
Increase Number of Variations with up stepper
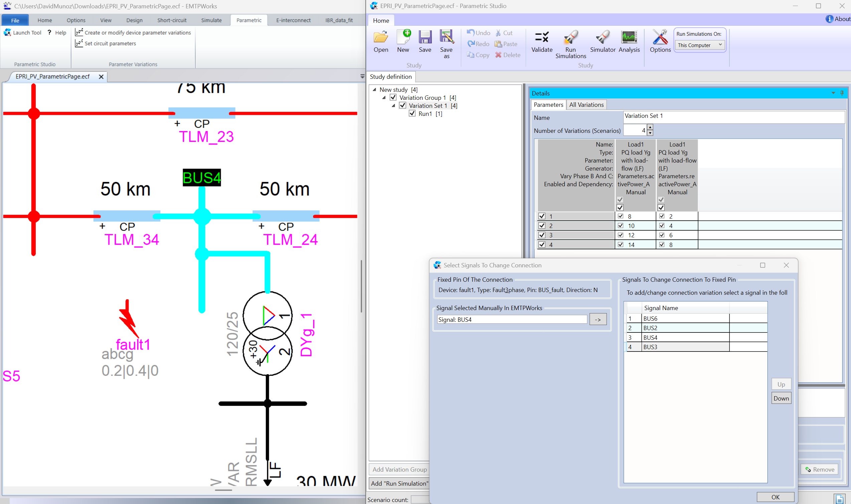650,127
